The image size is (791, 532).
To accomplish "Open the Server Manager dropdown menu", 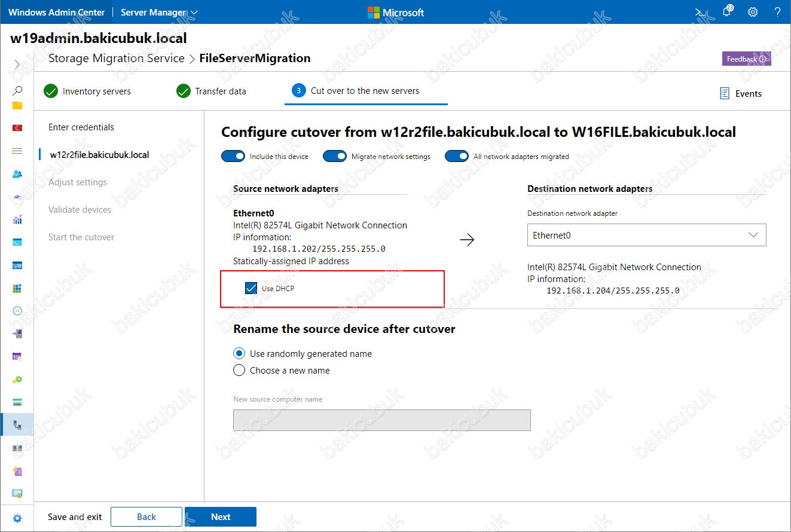I will (159, 12).
